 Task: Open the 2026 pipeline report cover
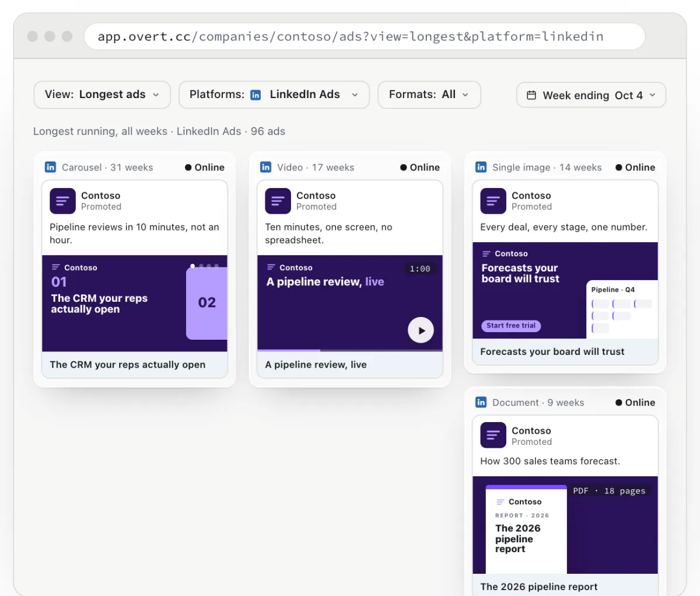point(526,529)
